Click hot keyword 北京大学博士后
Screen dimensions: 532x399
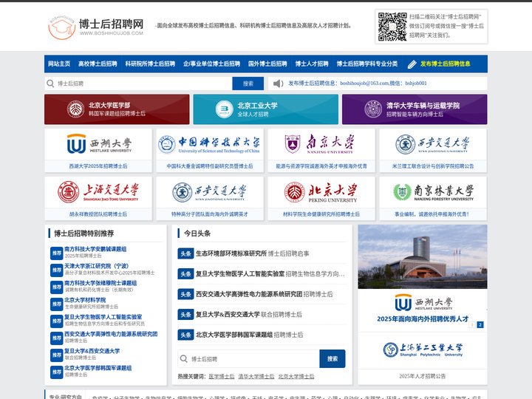tap(296, 377)
